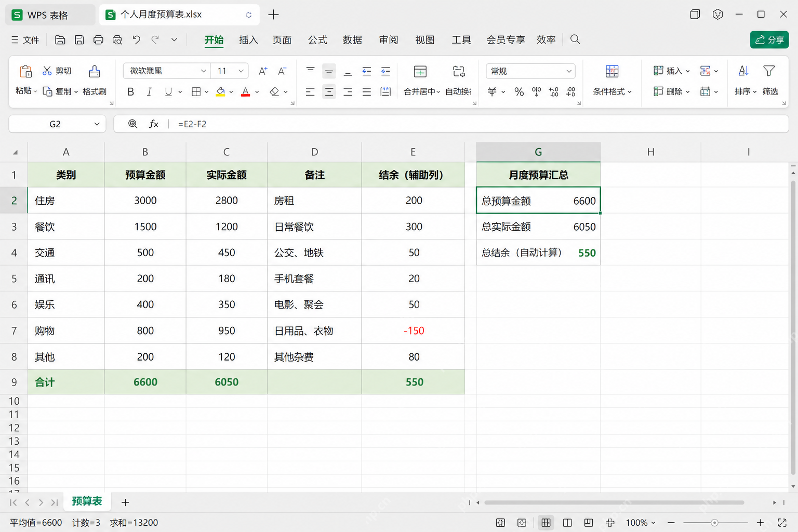Activate the format painter (格式刷)
Viewport: 798px width, 532px height.
pos(94,81)
